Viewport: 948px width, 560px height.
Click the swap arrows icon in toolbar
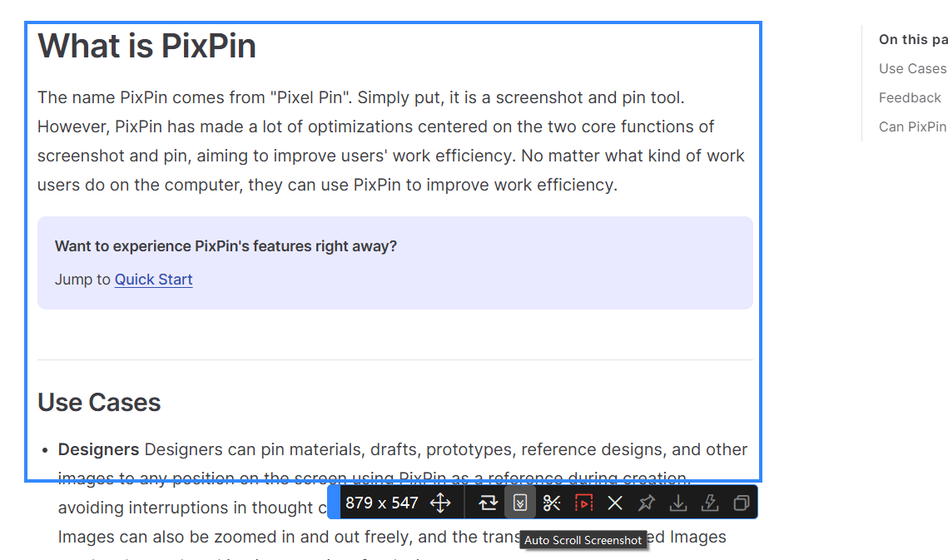click(x=489, y=503)
